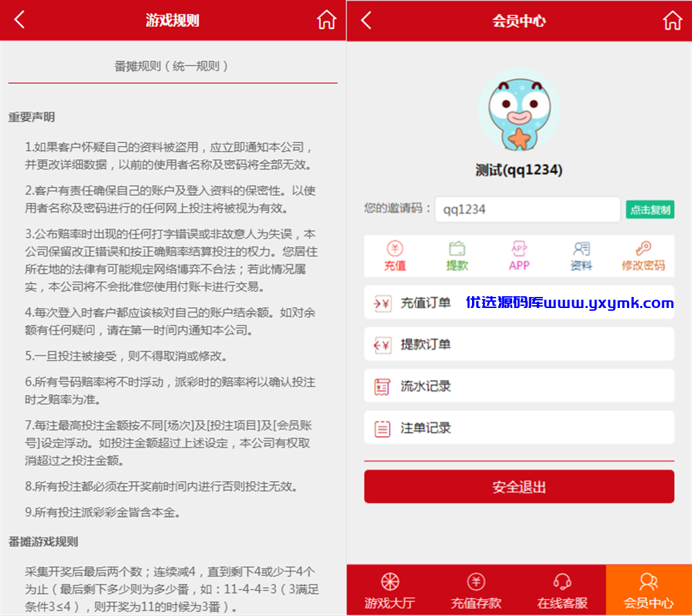Click the 流水记录 row icon
This screenshot has height=616, width=692.
coord(382,386)
